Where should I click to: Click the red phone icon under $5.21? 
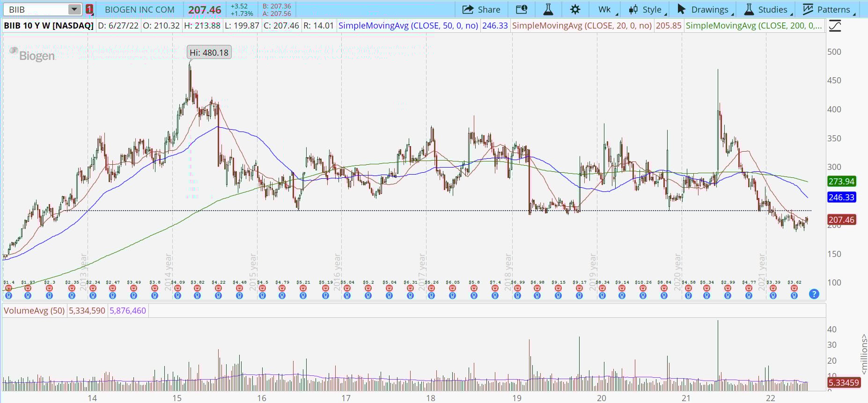tap(303, 288)
